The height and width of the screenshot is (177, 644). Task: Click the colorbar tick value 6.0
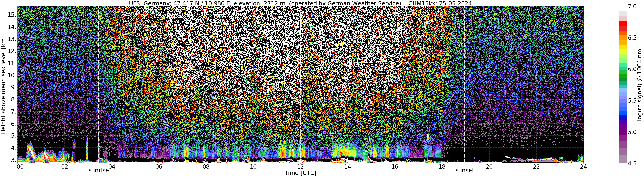[632, 69]
